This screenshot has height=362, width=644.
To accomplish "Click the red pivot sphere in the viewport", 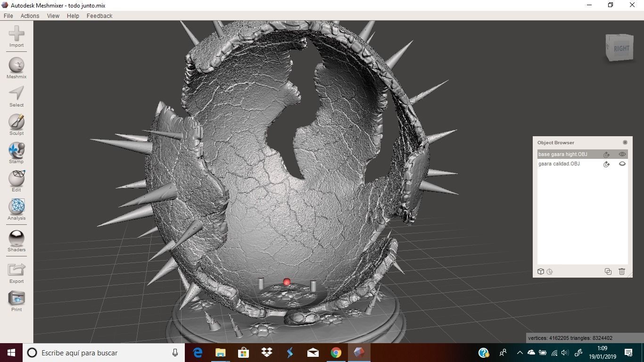I will [x=287, y=282].
